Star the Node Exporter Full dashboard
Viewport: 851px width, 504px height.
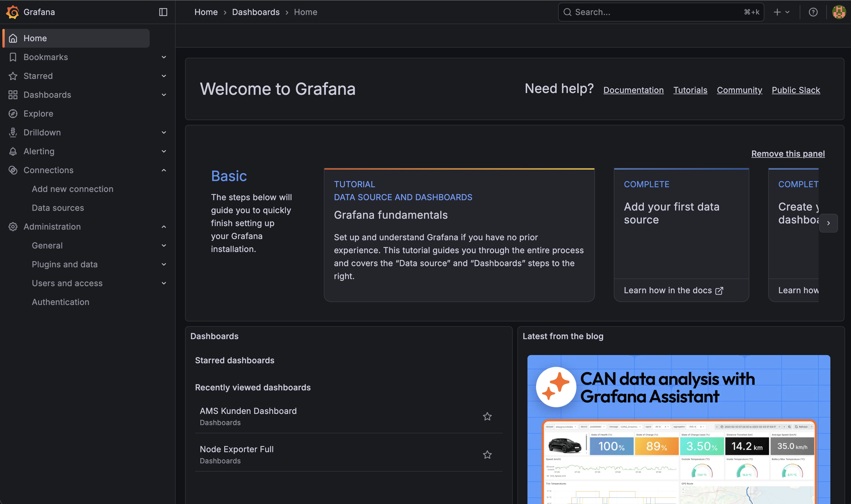pyautogui.click(x=487, y=455)
